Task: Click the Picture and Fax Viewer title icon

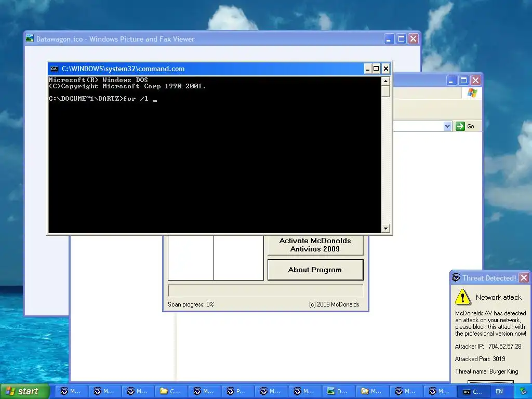Action: [30, 38]
